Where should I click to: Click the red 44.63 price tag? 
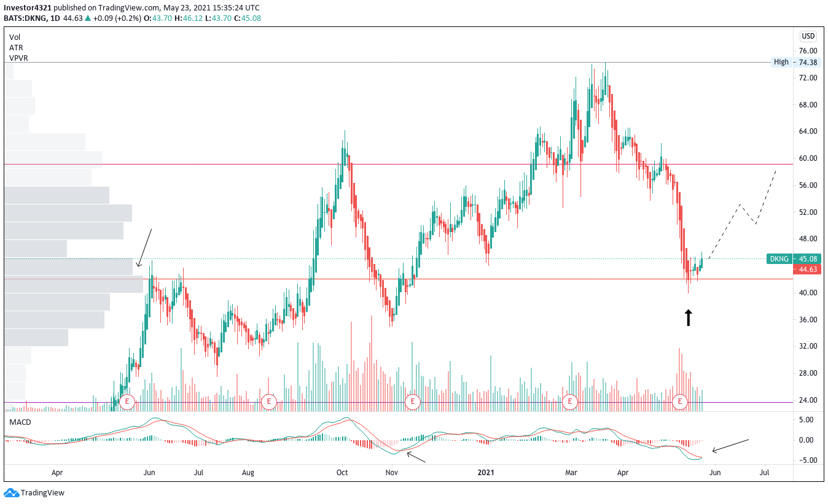pyautogui.click(x=808, y=269)
